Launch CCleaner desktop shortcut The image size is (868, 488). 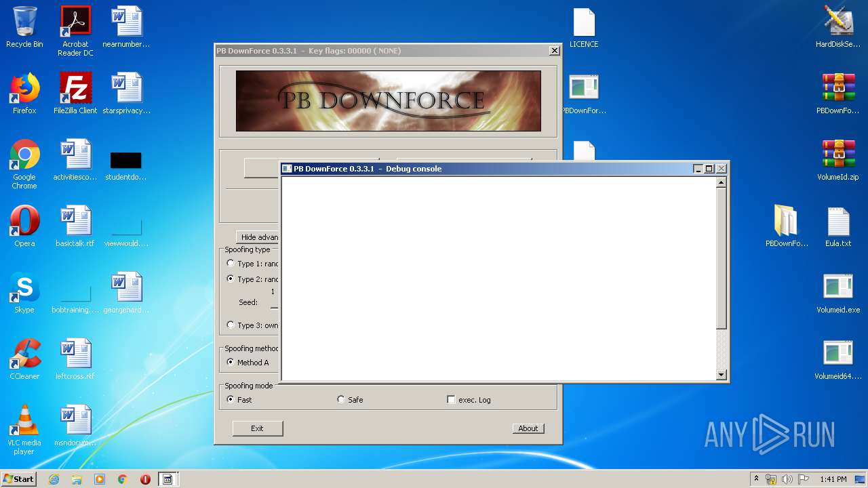(24, 360)
